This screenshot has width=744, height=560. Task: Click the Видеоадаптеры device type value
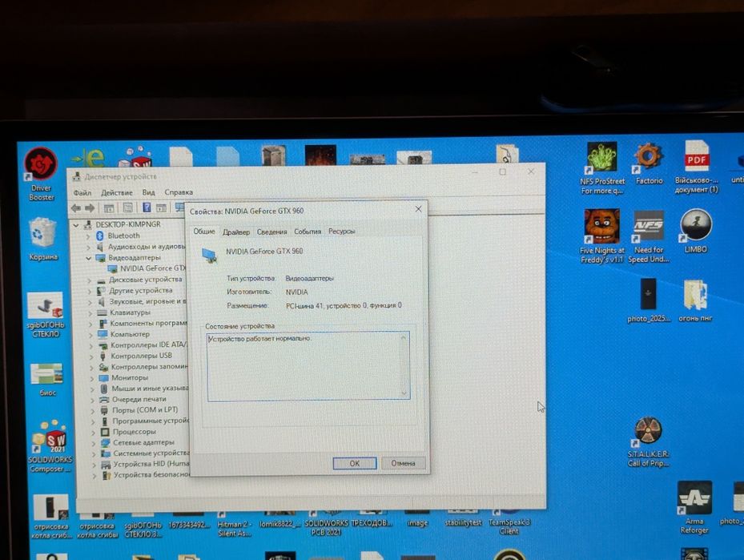click(x=309, y=278)
